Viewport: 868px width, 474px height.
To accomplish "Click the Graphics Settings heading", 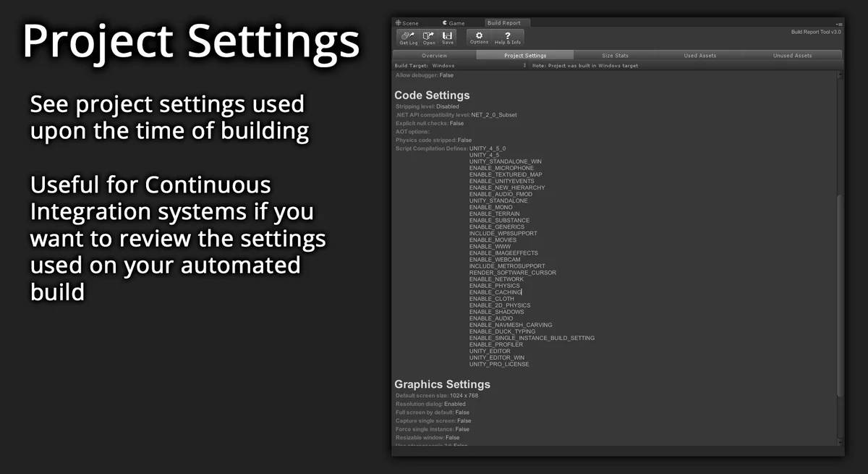I will pyautogui.click(x=442, y=384).
